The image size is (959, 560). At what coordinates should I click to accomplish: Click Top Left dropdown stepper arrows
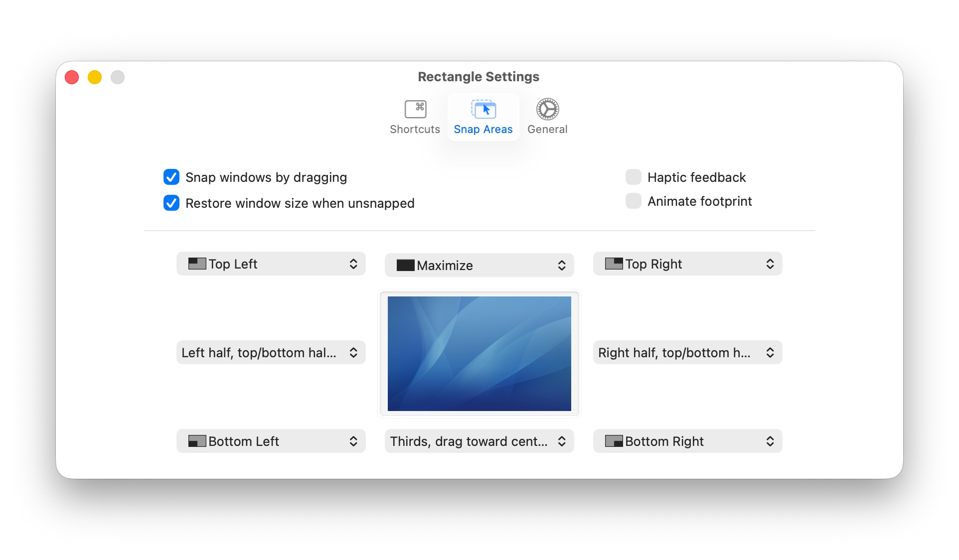tap(353, 264)
